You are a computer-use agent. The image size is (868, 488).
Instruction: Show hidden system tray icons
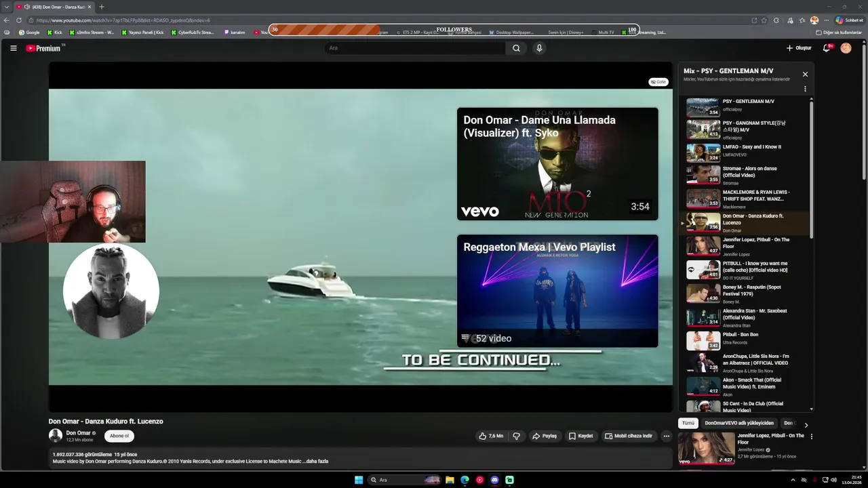(793, 480)
